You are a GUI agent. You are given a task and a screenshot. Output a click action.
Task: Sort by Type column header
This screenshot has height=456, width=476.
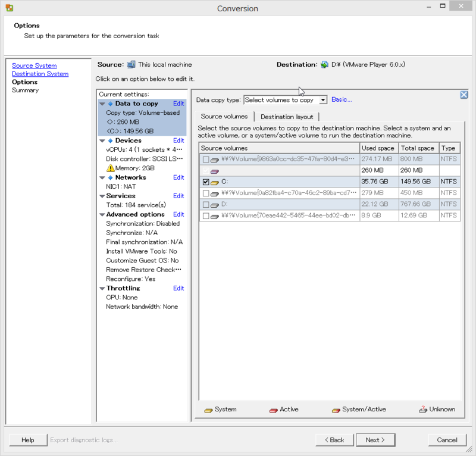pyautogui.click(x=450, y=148)
